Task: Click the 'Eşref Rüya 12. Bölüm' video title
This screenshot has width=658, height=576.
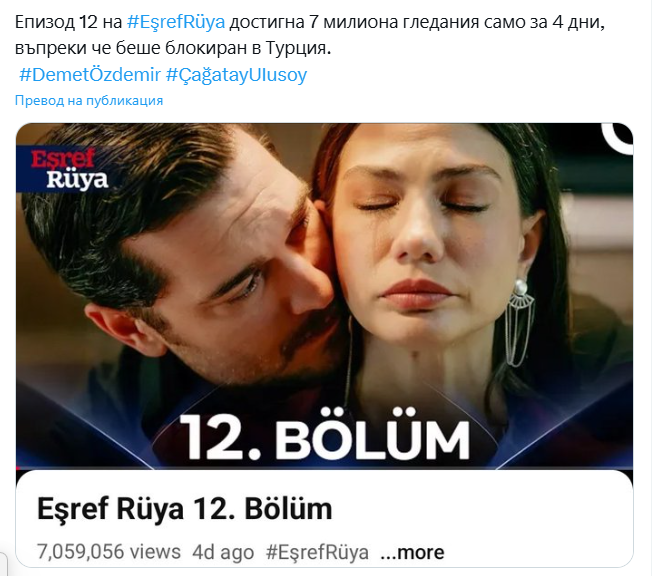Action: pyautogui.click(x=185, y=508)
